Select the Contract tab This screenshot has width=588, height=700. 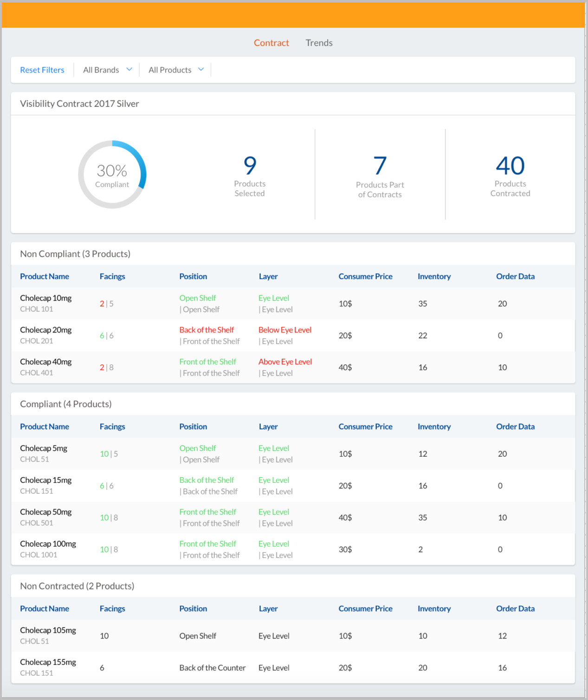click(271, 43)
